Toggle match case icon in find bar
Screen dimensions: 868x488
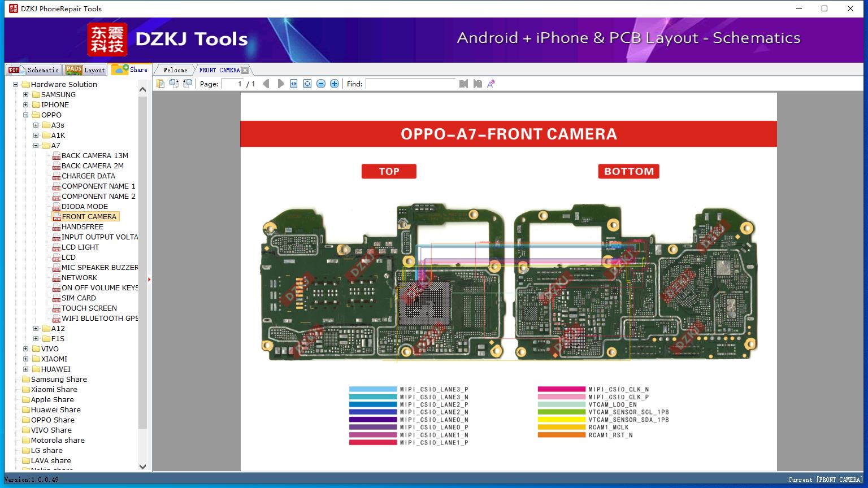coord(491,84)
